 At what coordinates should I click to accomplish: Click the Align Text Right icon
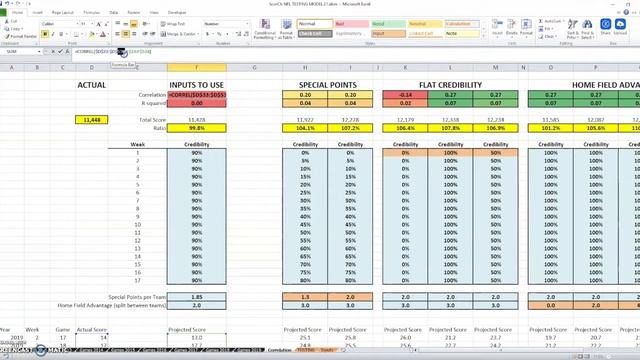pyautogui.click(x=134, y=34)
